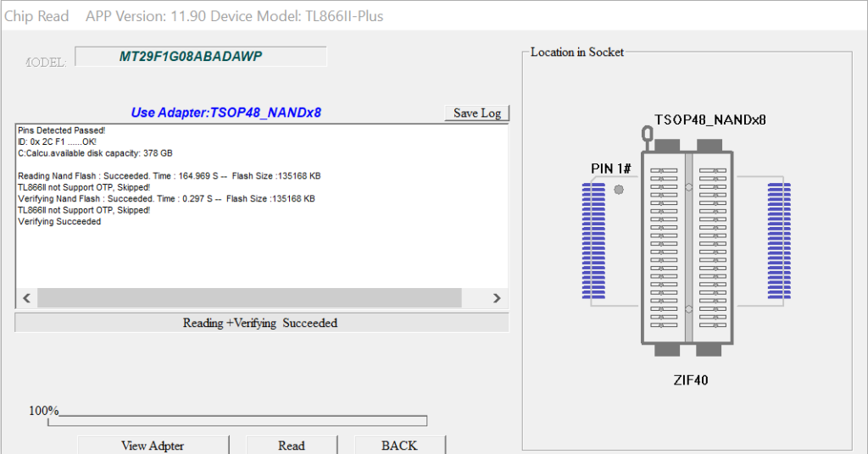Click the 'Location in Socket' group title
Screen dimensions: 868x454
click(x=576, y=52)
